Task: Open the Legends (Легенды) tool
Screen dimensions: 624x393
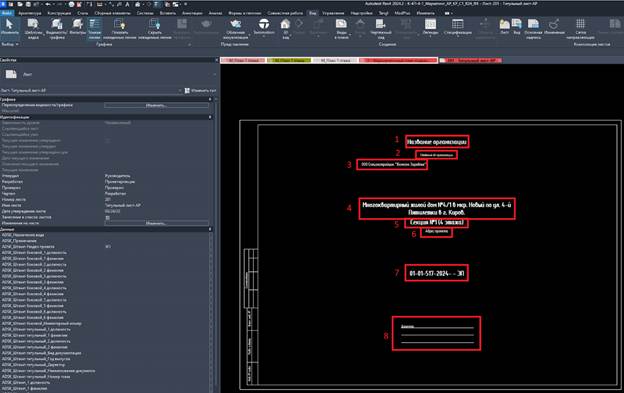Action: (430, 27)
